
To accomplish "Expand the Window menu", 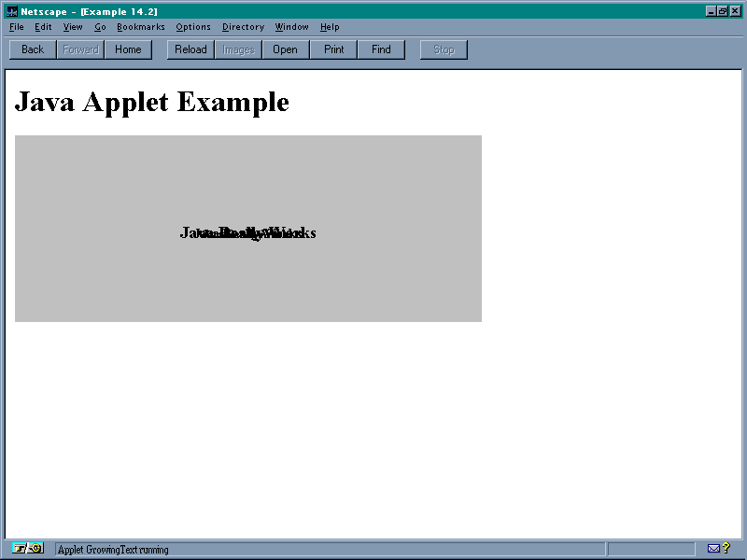I will 291,27.
